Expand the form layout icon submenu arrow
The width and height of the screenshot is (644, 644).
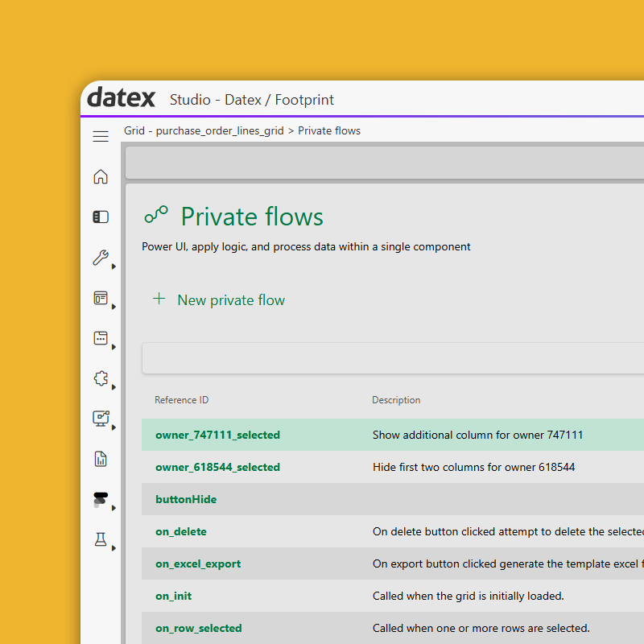pos(114,307)
